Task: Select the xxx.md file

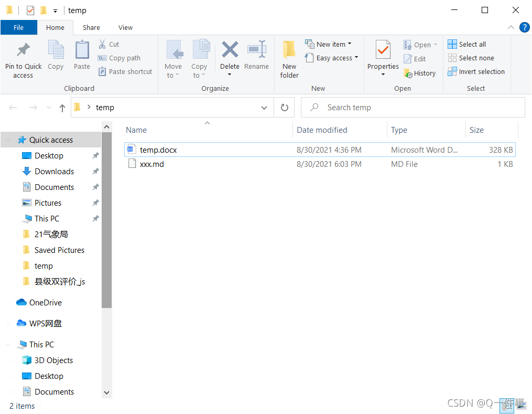Action: 320,164
